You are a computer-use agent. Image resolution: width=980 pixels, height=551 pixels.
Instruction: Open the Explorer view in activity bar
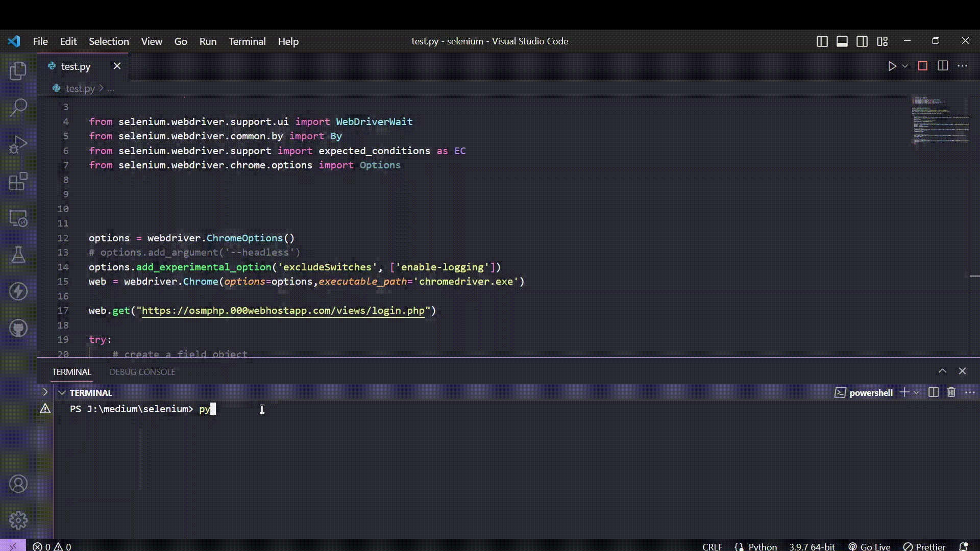(18, 70)
